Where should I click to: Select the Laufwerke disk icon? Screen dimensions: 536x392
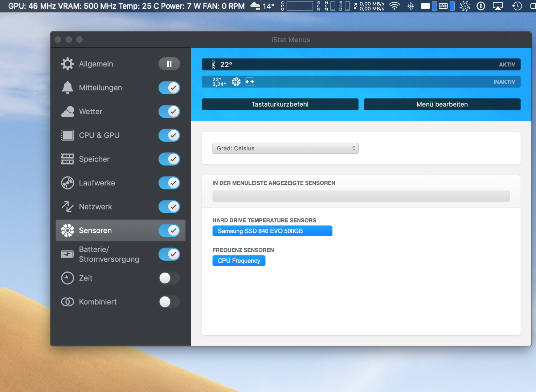(x=67, y=183)
